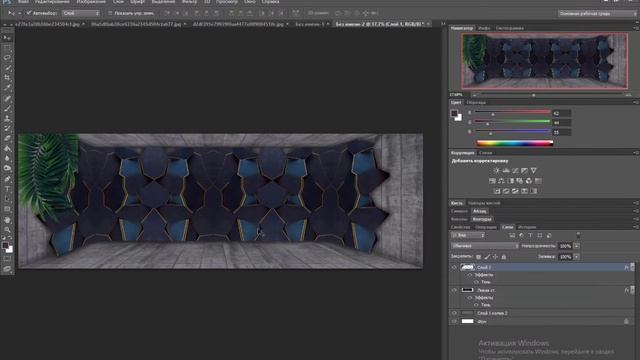Collapse effects of Слой 1 layer

pos(632,267)
